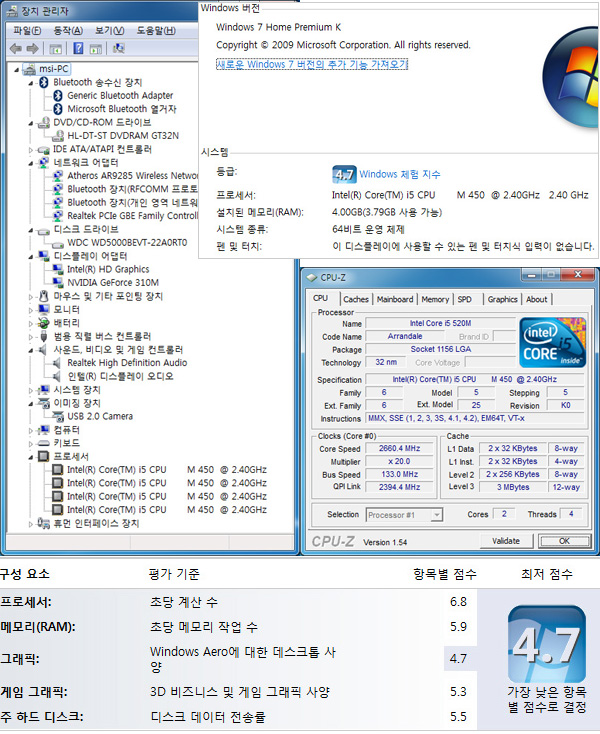The width and height of the screenshot is (600, 734).
Task: Click the properties pane toolbar icon
Action: (95, 48)
